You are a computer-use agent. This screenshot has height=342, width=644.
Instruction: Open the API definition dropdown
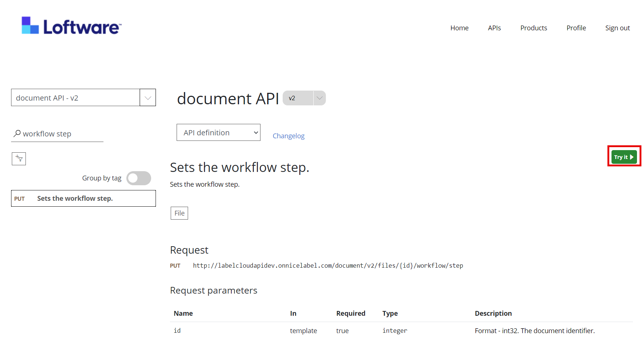(218, 132)
